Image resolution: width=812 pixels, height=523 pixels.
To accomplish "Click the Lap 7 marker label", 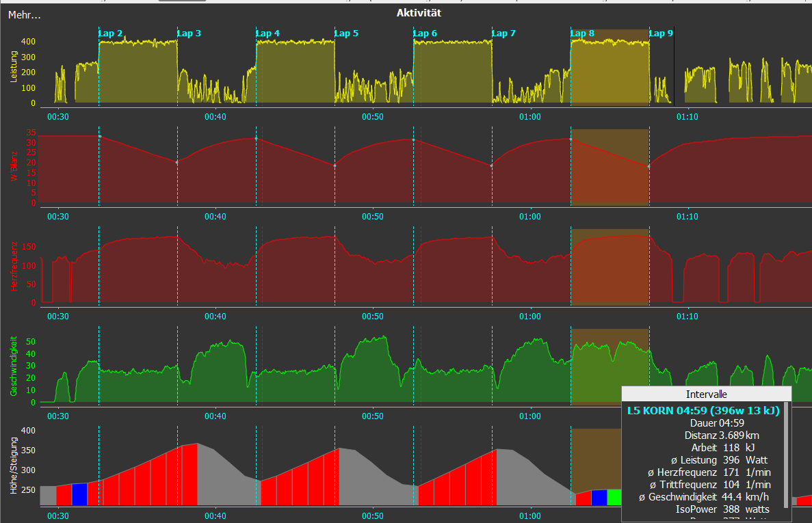I will 503,33.
